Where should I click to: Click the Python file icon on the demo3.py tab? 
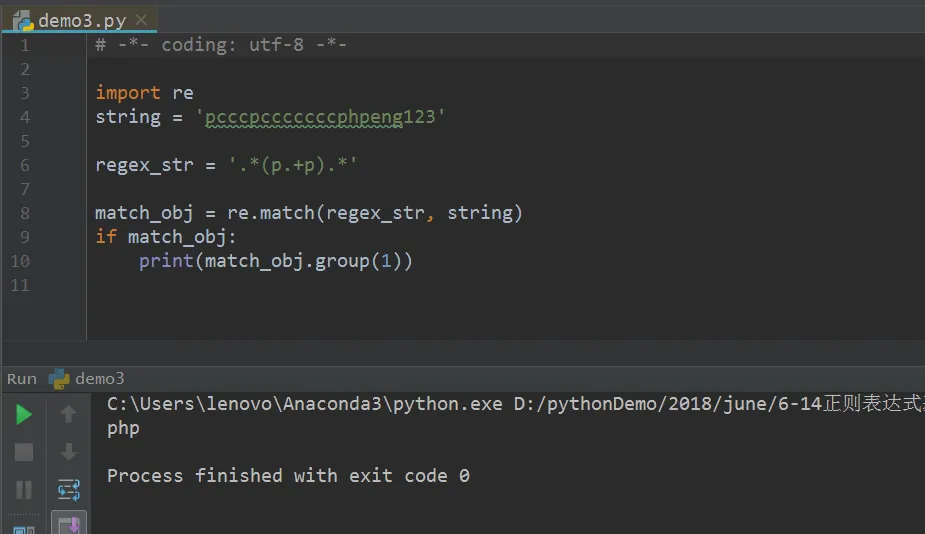pyautogui.click(x=24, y=21)
